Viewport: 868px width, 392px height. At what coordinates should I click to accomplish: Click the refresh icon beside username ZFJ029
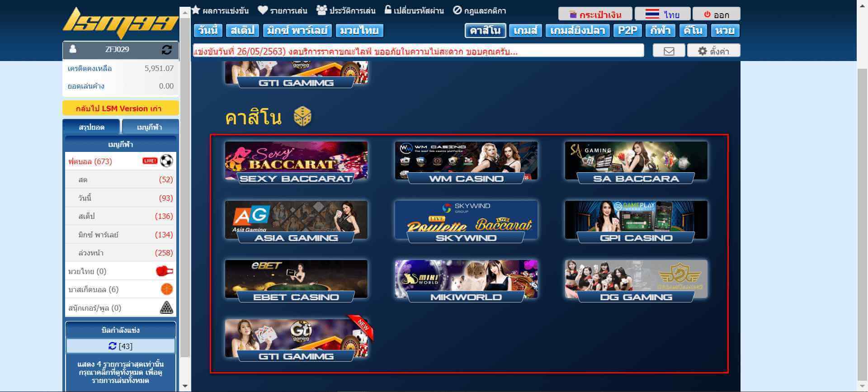coord(166,50)
